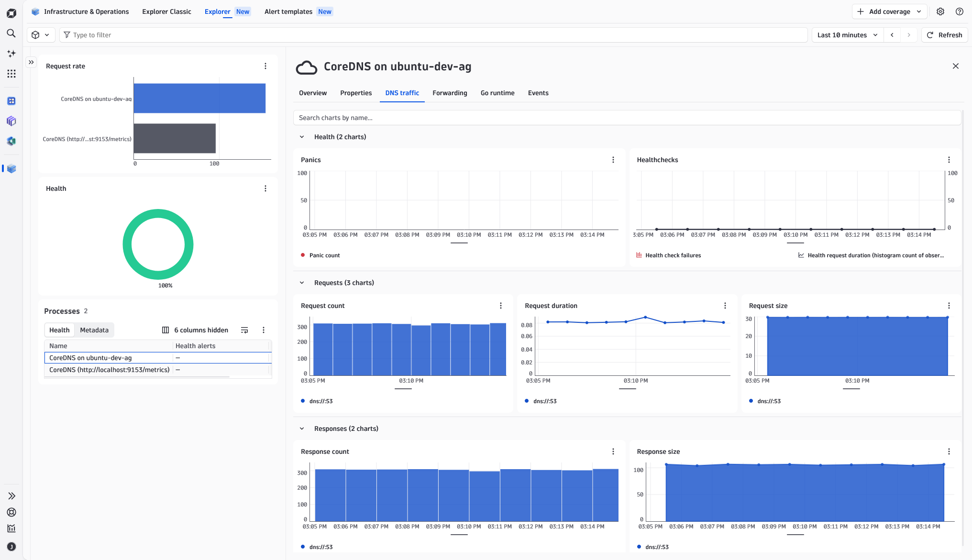Screen dimensions: 972x560
Task: Open the 6 columns hidden selector
Action: (x=195, y=330)
